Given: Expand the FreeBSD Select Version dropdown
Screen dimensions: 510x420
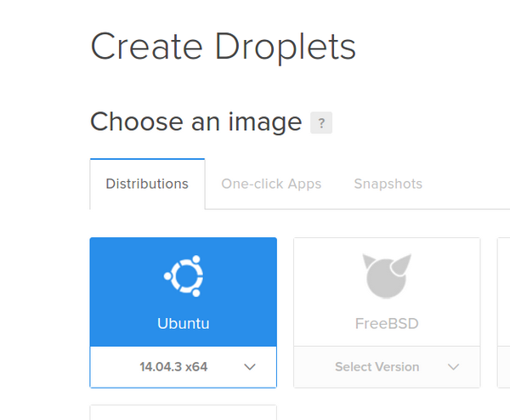Looking at the screenshot, I should point(387,367).
